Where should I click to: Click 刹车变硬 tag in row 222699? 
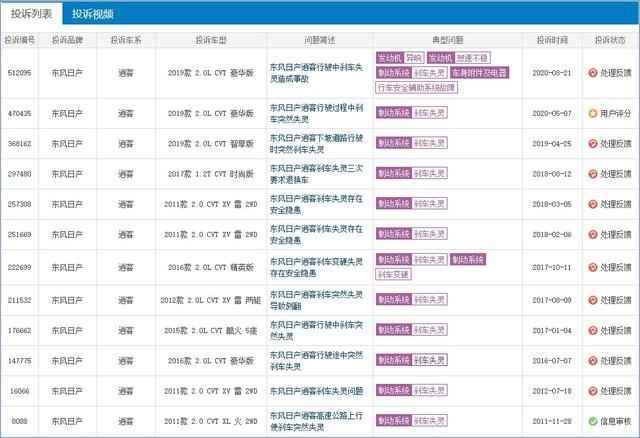tap(393, 274)
